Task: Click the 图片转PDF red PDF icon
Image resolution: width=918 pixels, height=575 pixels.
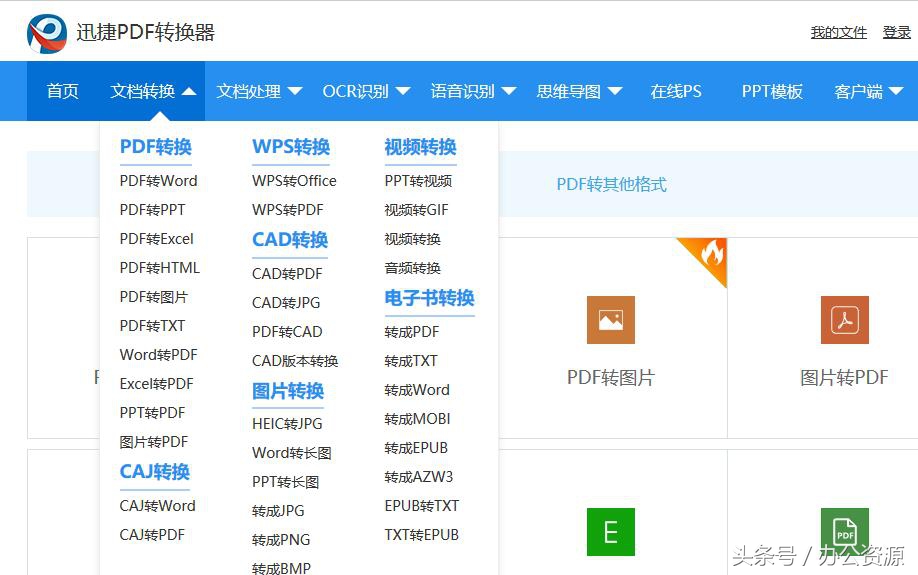Action: [844, 320]
